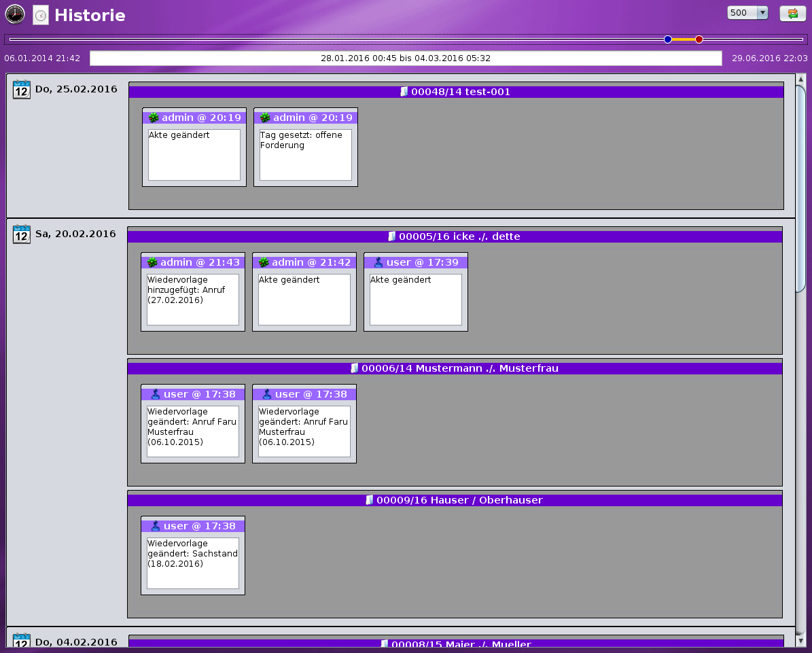This screenshot has height=653, width=812.
Task: Click file icon next to 00048/14 test-001
Action: point(404,92)
